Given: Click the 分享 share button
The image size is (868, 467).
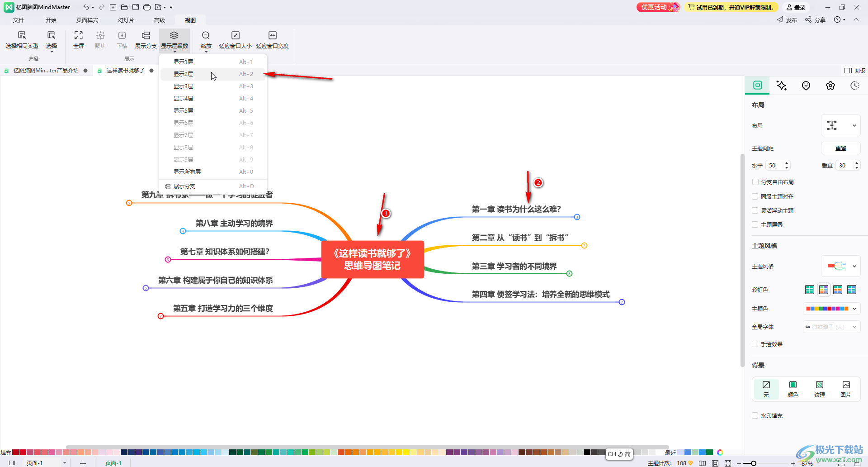Looking at the screenshot, I should coord(815,20).
